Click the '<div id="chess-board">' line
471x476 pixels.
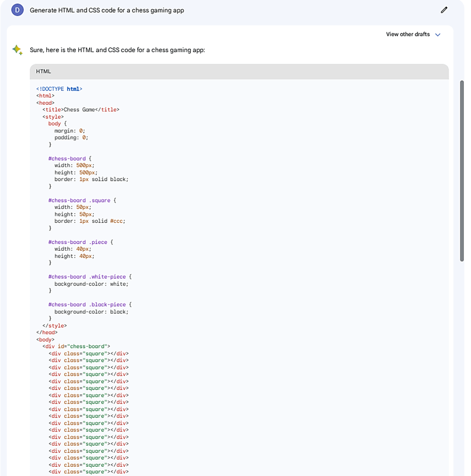pyautogui.click(x=76, y=346)
